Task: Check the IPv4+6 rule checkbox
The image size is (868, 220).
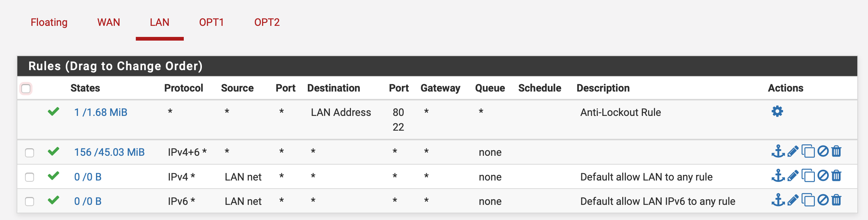Action: point(30,152)
